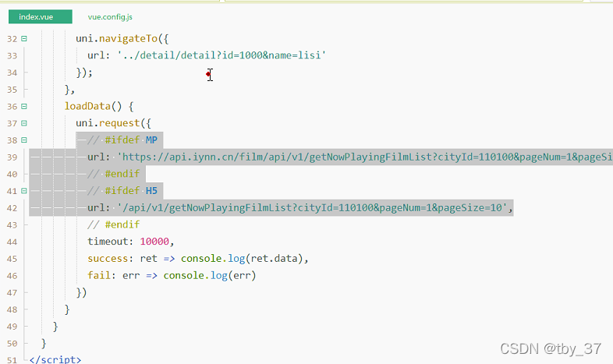Click the '../detail/detail?id=1000&name=lisi' URL string
The image size is (613, 364).
pos(221,55)
